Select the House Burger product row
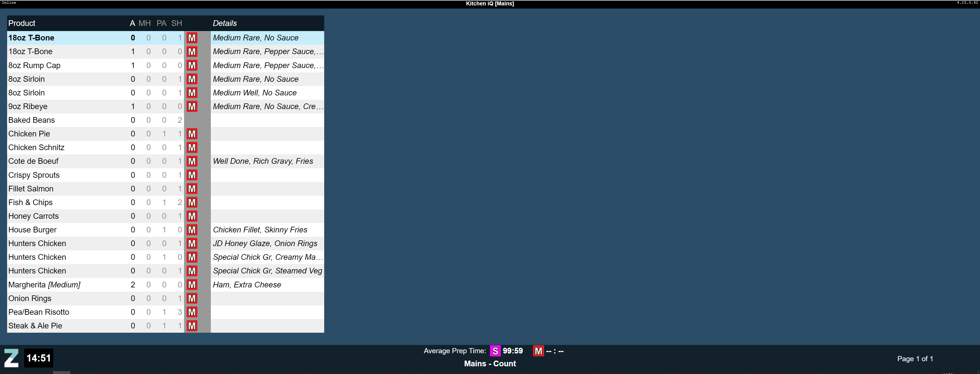Image resolution: width=980 pixels, height=374 pixels. tap(32, 230)
